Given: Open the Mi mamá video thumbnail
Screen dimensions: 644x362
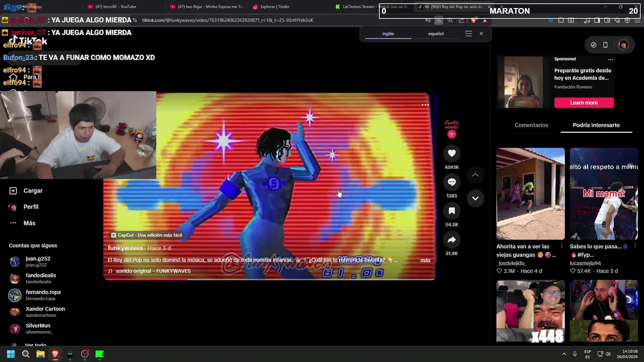Looking at the screenshot, I should pos(604,194).
